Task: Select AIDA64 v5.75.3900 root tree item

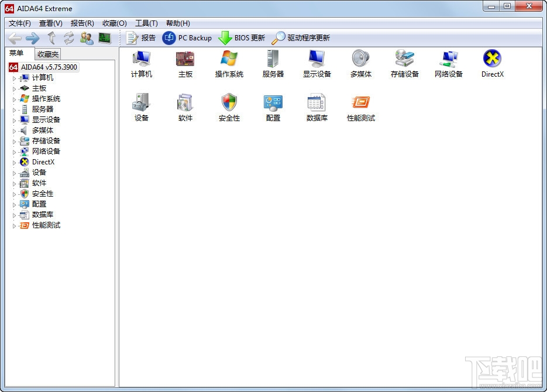Action: coord(44,67)
